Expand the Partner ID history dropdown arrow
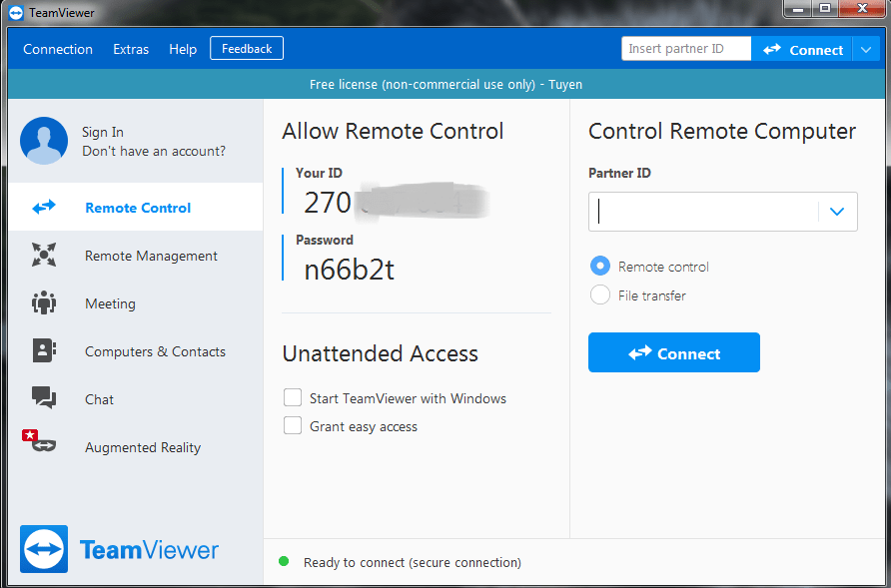The height and width of the screenshot is (588, 891). coord(836,212)
